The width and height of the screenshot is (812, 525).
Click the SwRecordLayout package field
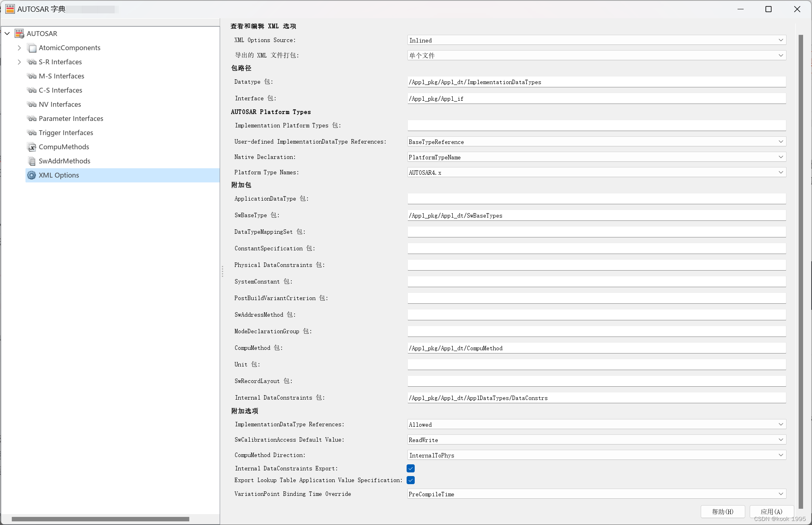[x=597, y=381]
